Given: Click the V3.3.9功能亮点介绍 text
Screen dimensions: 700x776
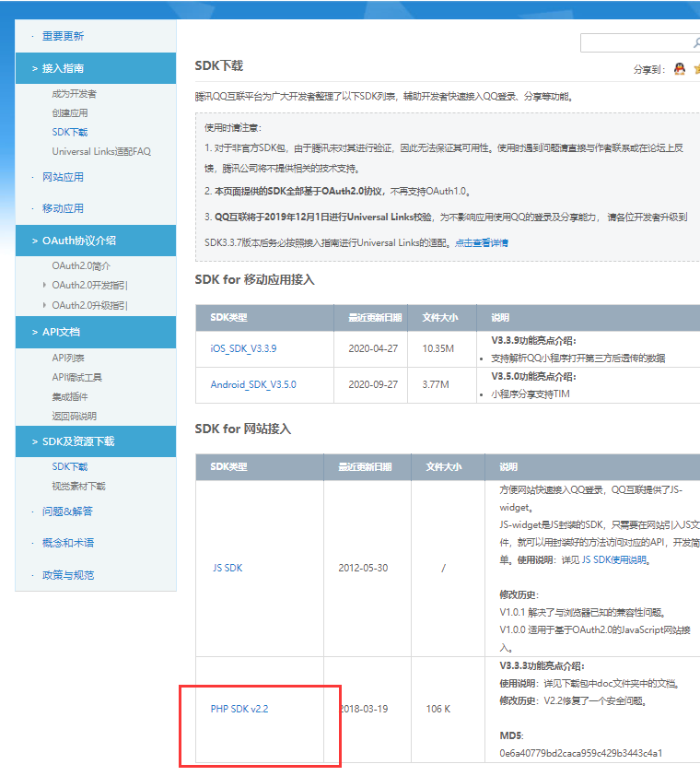Looking at the screenshot, I should point(534,340).
